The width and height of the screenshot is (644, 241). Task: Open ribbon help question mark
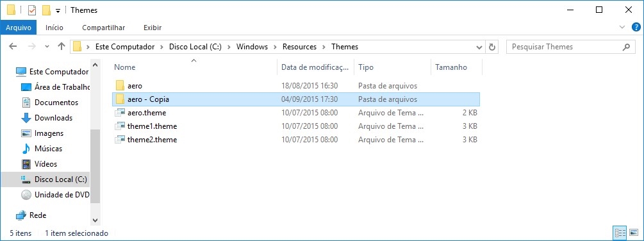click(x=636, y=27)
